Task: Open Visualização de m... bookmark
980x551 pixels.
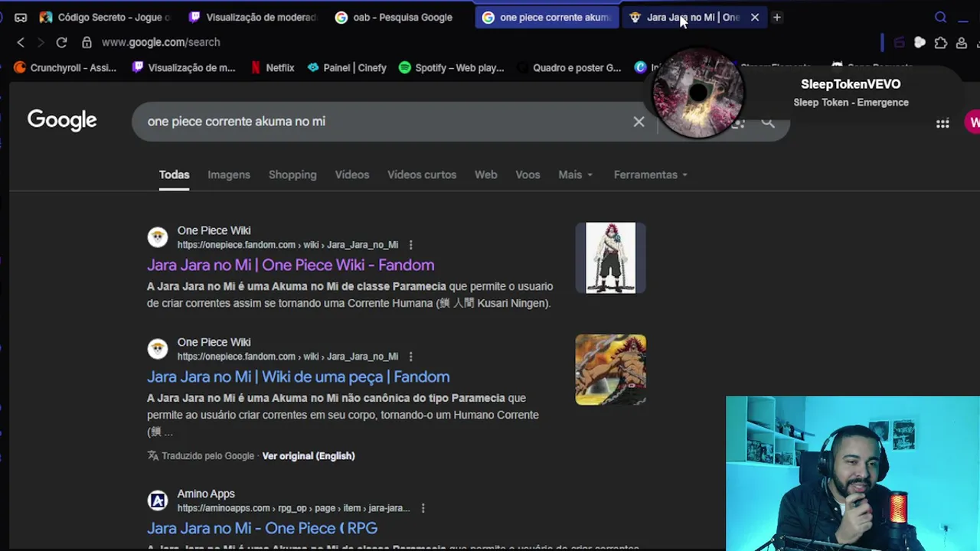Action: pyautogui.click(x=184, y=67)
